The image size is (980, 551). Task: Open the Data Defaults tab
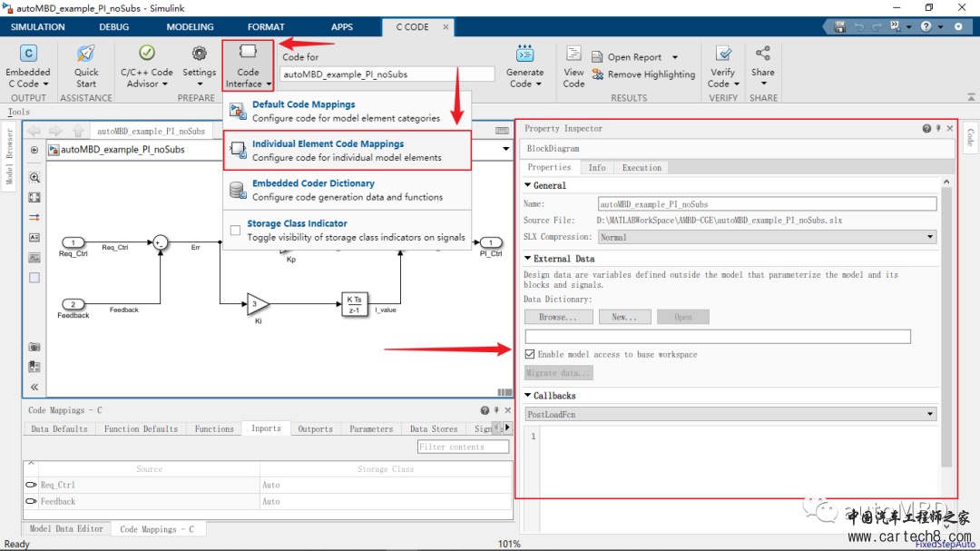tap(59, 429)
